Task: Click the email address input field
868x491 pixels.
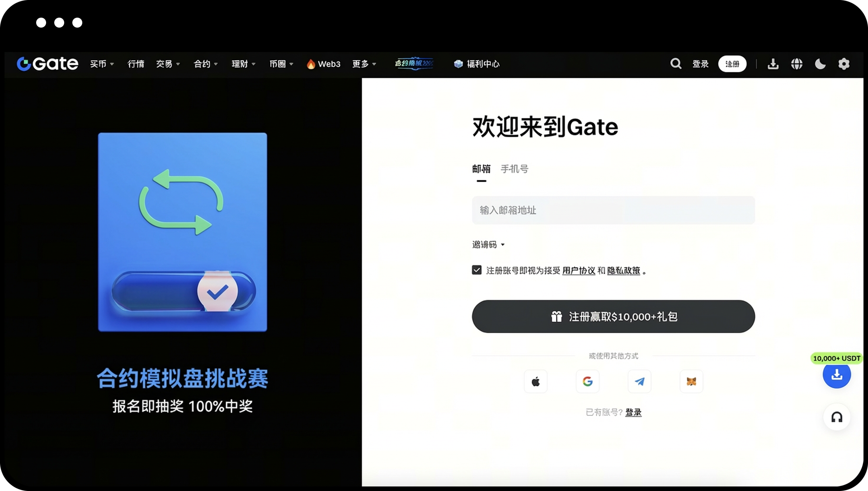Action: click(613, 210)
